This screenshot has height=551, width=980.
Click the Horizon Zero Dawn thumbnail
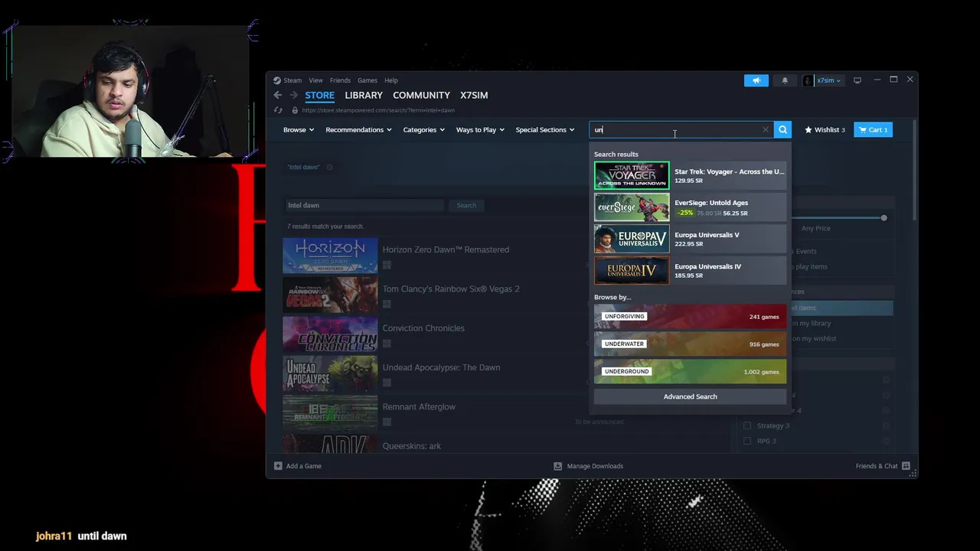[x=330, y=256]
